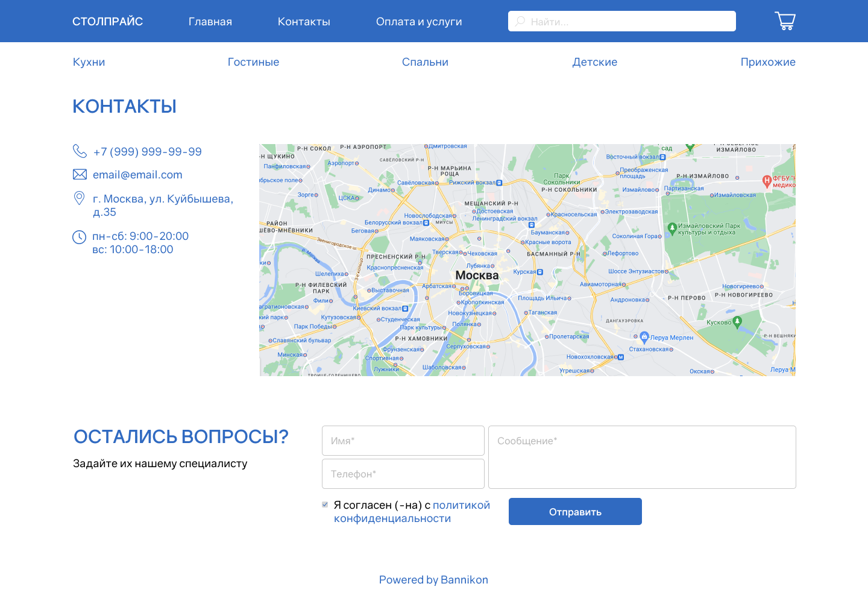Click the working hours clock icon
This screenshot has width=868, height=604.
79,237
